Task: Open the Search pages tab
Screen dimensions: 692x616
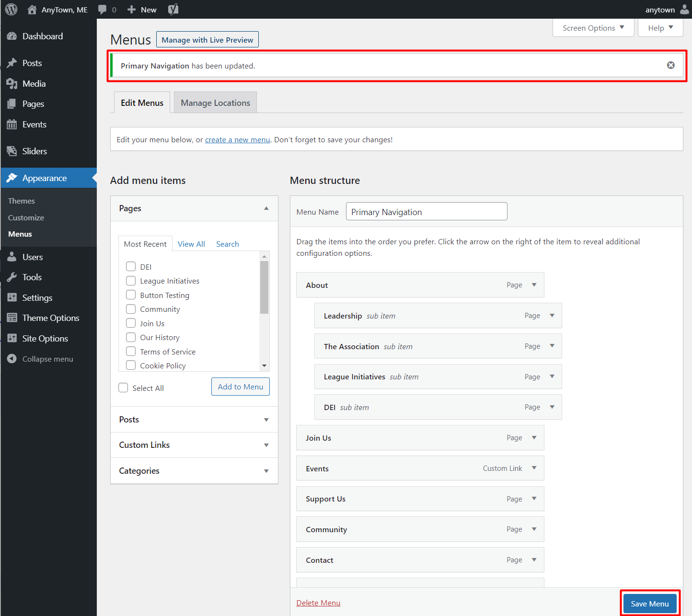Action: [x=228, y=244]
